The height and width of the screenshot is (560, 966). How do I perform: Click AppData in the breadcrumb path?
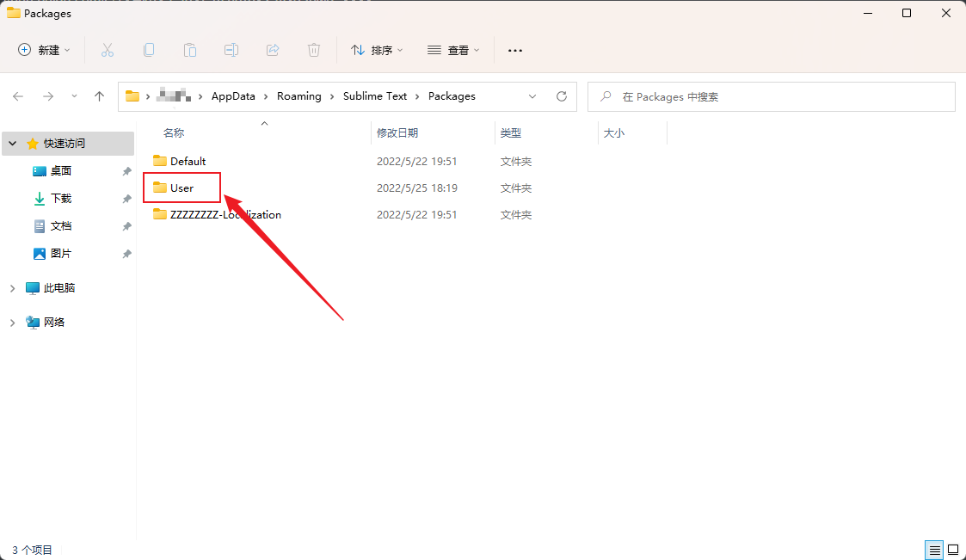[x=233, y=96]
